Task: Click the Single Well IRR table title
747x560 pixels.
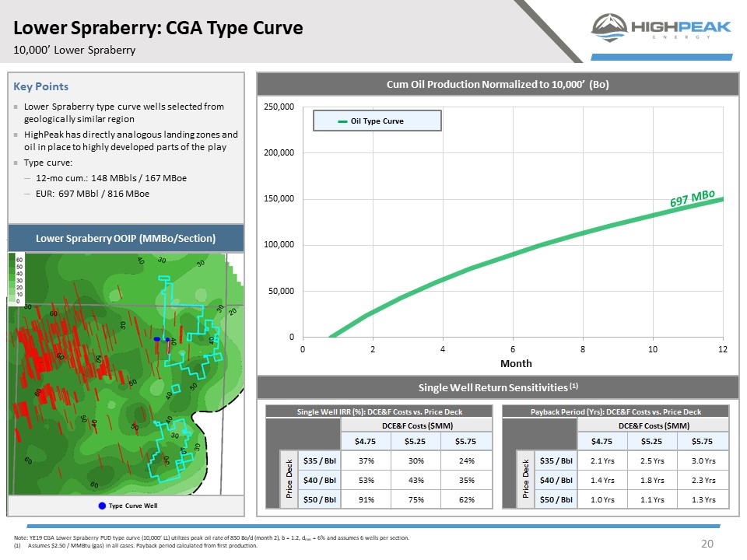Action: click(377, 411)
